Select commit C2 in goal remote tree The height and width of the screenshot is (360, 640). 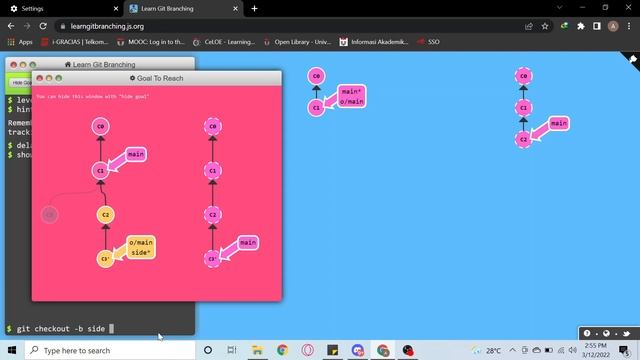click(213, 215)
